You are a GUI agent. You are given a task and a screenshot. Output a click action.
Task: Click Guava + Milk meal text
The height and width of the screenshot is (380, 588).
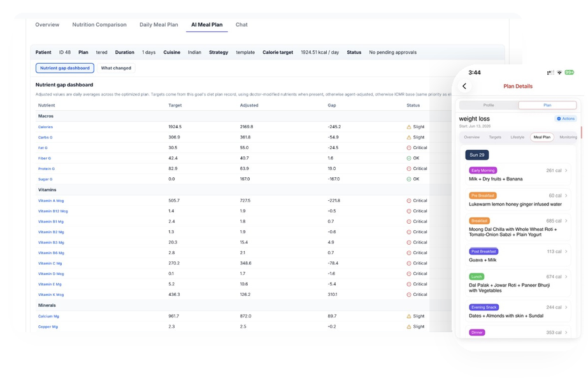(482, 260)
